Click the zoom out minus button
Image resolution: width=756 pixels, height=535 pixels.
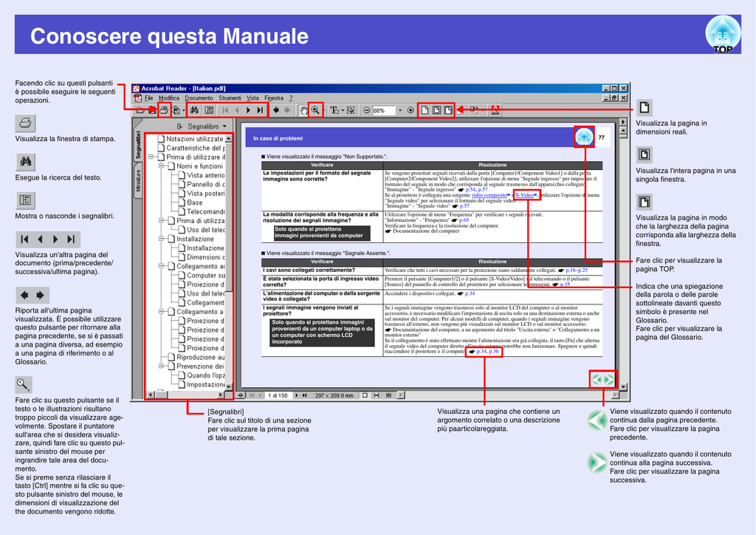[x=366, y=110]
